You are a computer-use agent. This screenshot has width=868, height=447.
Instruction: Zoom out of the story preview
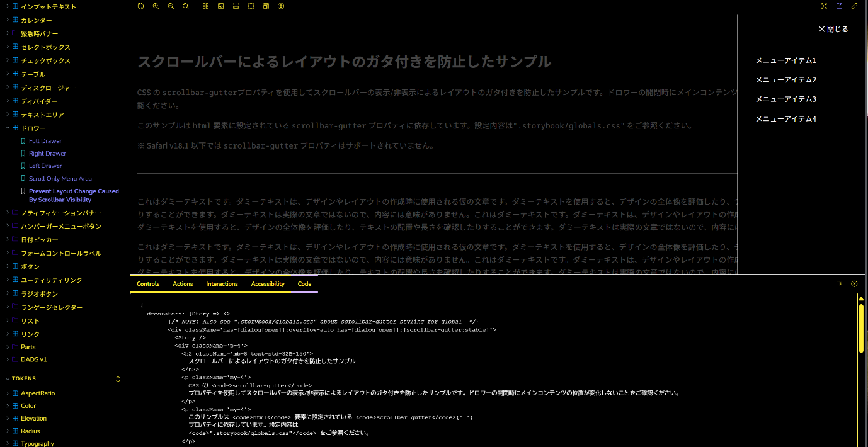[x=171, y=6]
